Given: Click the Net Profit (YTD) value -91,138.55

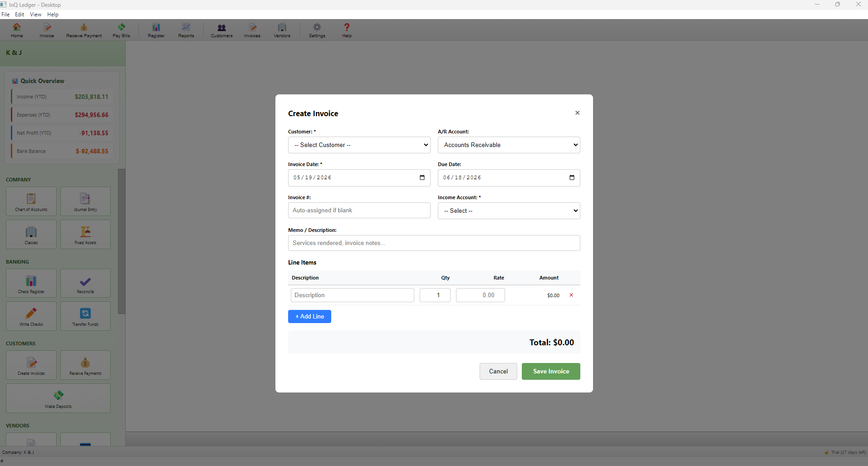Looking at the screenshot, I should pyautogui.click(x=94, y=133).
